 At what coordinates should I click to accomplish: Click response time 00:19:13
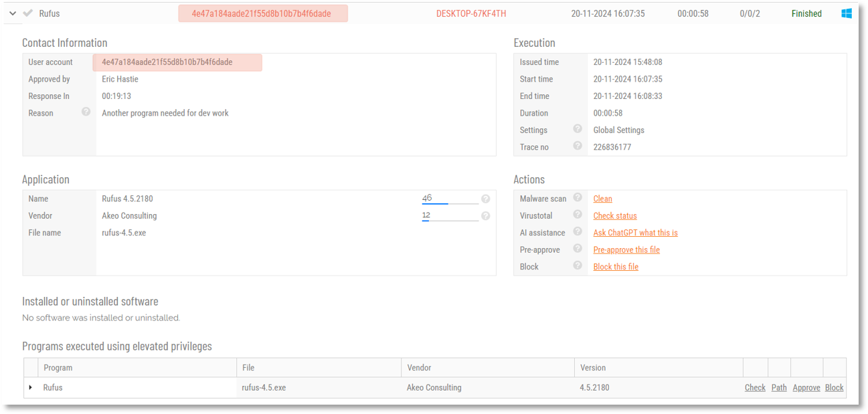(116, 96)
